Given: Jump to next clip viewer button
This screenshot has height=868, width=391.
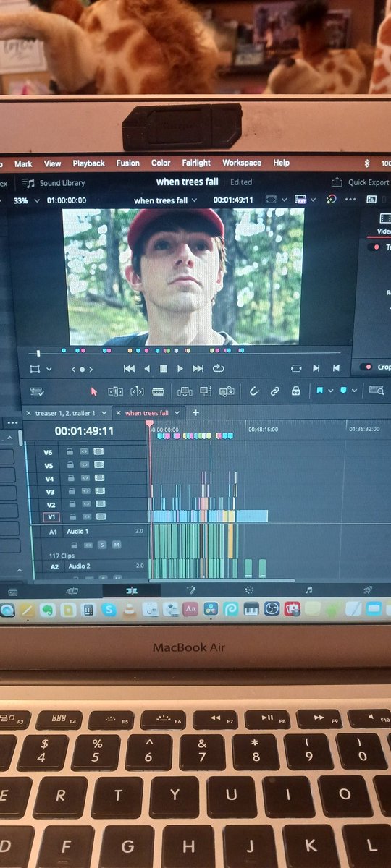Looking at the screenshot, I should click(316, 368).
